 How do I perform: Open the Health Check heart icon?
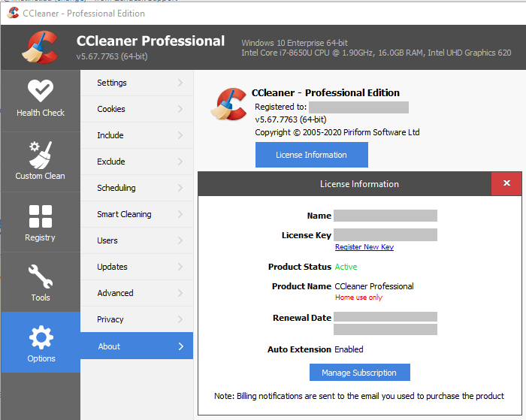point(41,92)
